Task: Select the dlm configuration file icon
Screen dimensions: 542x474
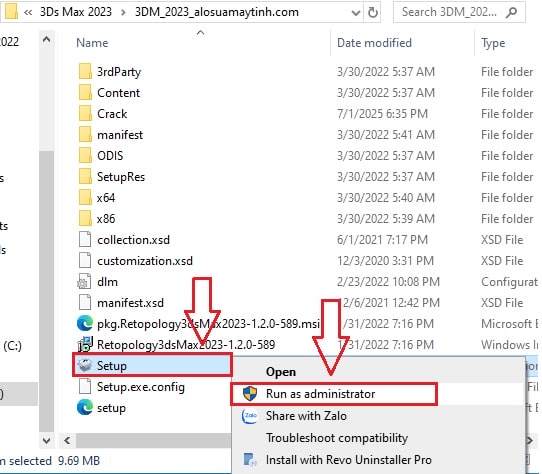Action: pyautogui.click(x=84, y=282)
